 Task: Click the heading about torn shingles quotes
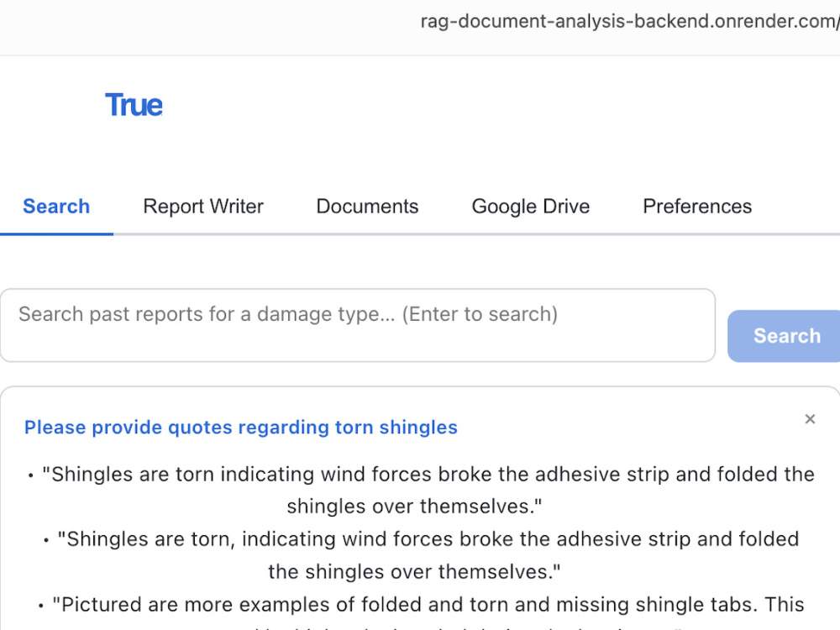(x=241, y=428)
